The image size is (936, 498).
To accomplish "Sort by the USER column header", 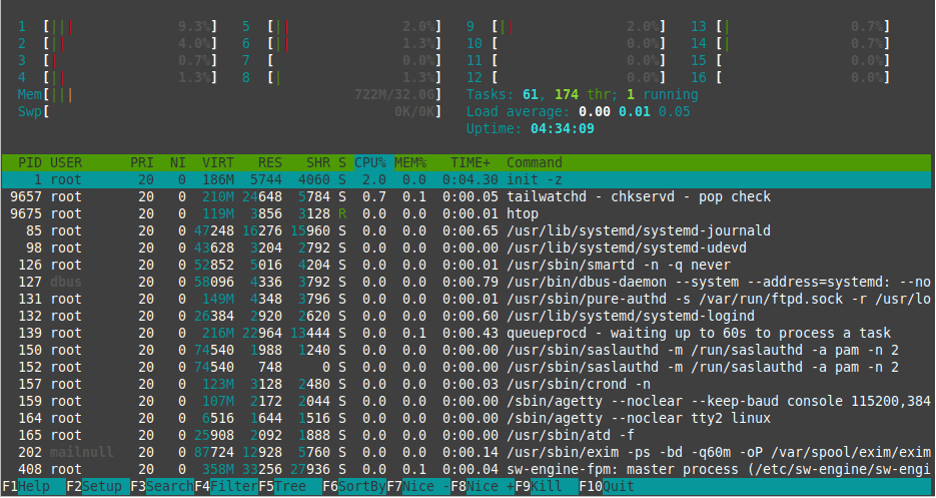I will pos(66,162).
